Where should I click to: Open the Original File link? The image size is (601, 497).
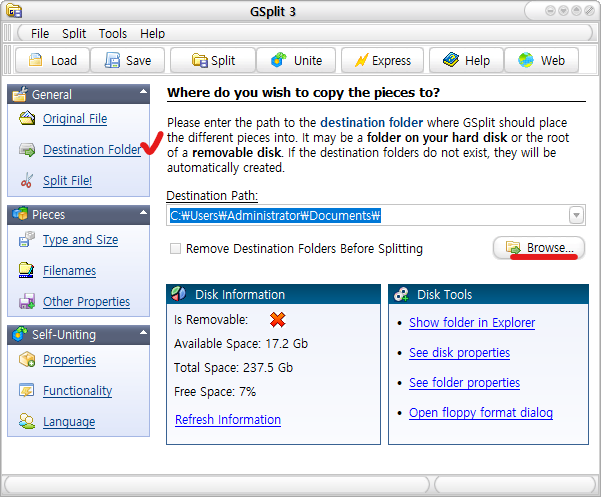tap(75, 119)
